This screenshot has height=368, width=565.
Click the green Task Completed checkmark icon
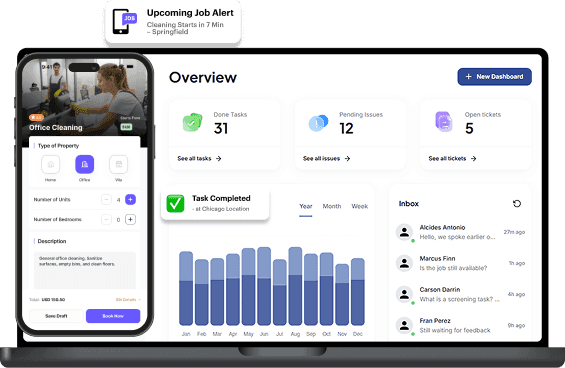[x=175, y=203]
